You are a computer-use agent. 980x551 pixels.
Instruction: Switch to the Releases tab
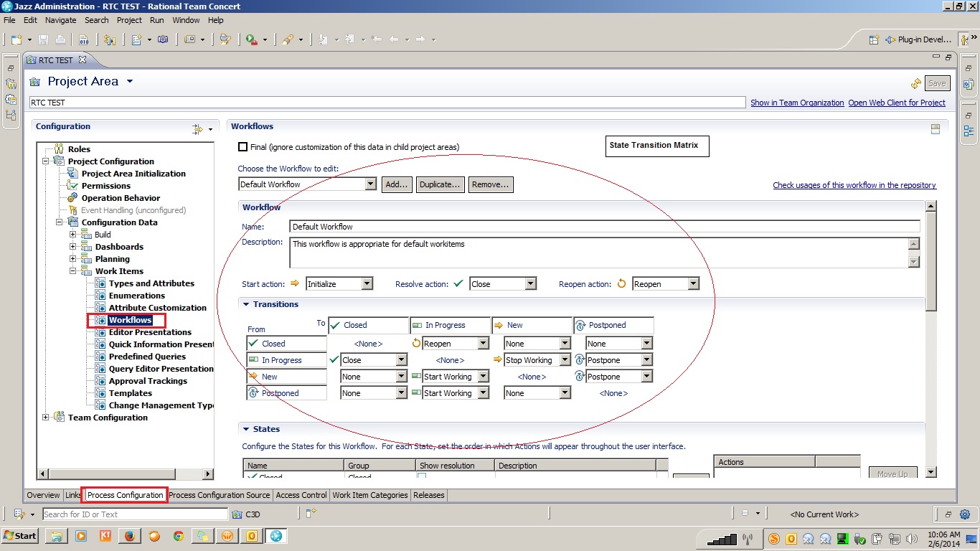click(429, 495)
